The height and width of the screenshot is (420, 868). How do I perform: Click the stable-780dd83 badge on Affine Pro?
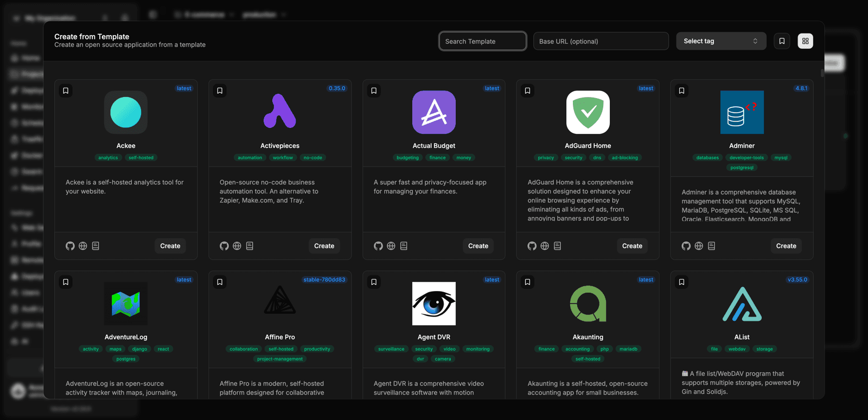(x=324, y=280)
